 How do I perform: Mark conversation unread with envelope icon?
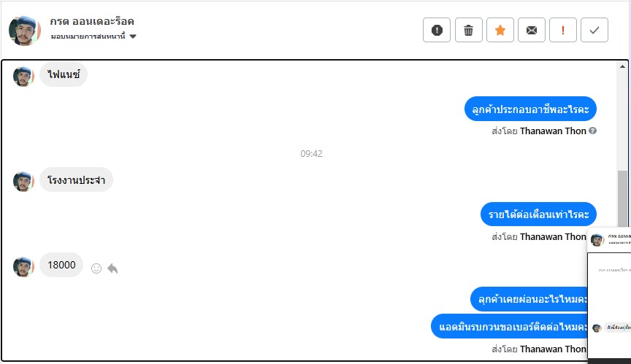[532, 30]
